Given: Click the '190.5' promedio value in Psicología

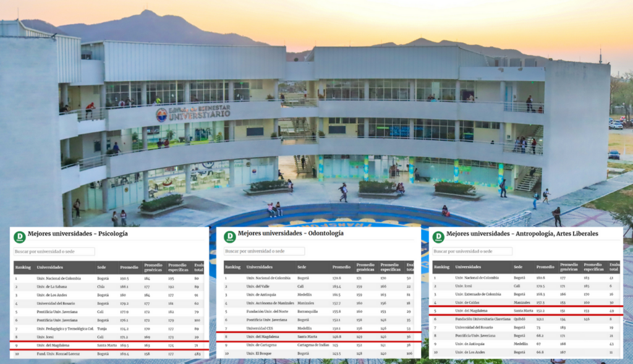Looking at the screenshot, I should click(124, 279).
